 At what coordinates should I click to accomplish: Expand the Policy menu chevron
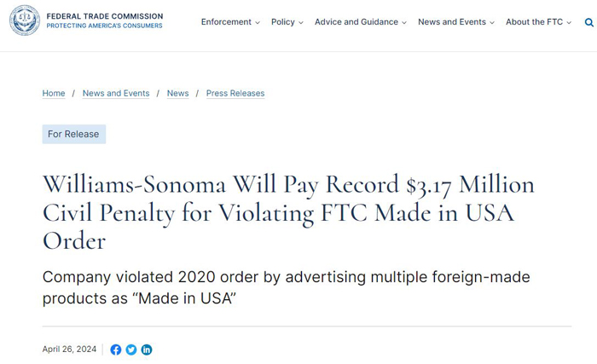click(301, 22)
